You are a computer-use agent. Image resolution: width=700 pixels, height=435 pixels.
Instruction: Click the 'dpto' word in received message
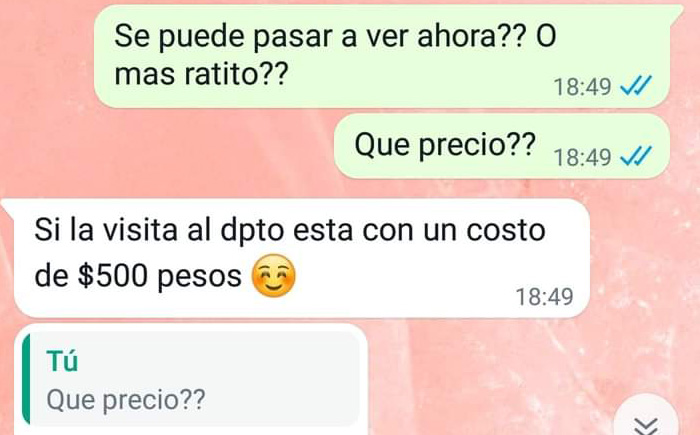click(x=252, y=232)
